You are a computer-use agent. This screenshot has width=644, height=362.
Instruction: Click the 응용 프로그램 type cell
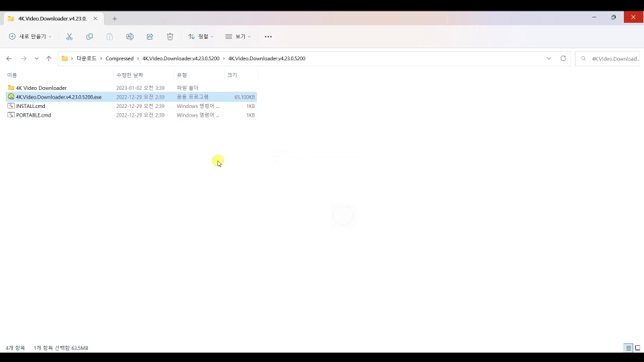point(193,97)
